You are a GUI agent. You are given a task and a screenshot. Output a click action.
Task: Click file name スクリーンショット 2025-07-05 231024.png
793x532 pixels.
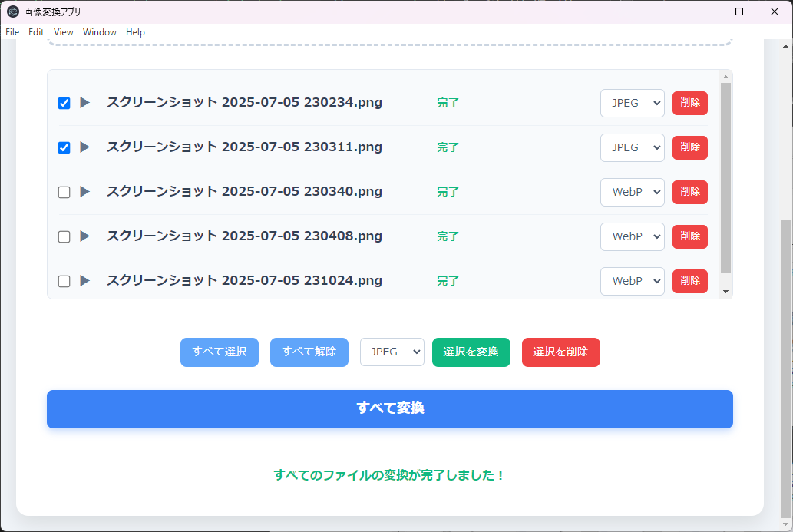point(244,281)
